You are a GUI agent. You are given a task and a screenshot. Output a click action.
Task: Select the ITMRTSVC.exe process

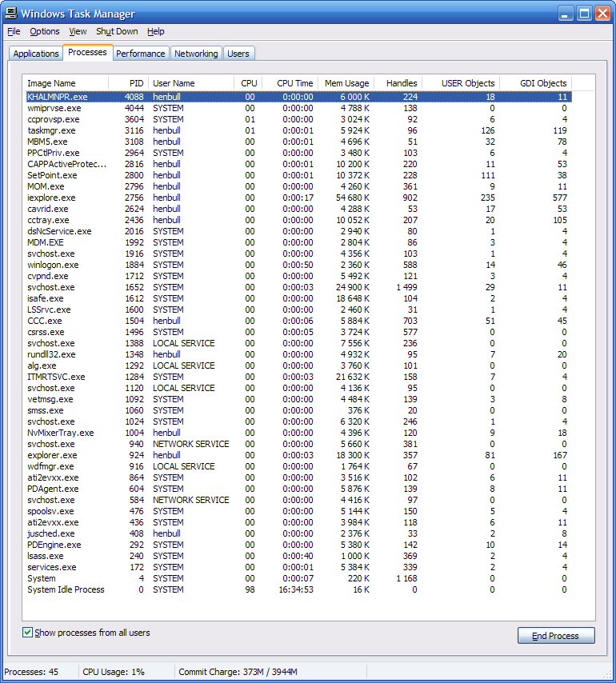tap(298, 377)
